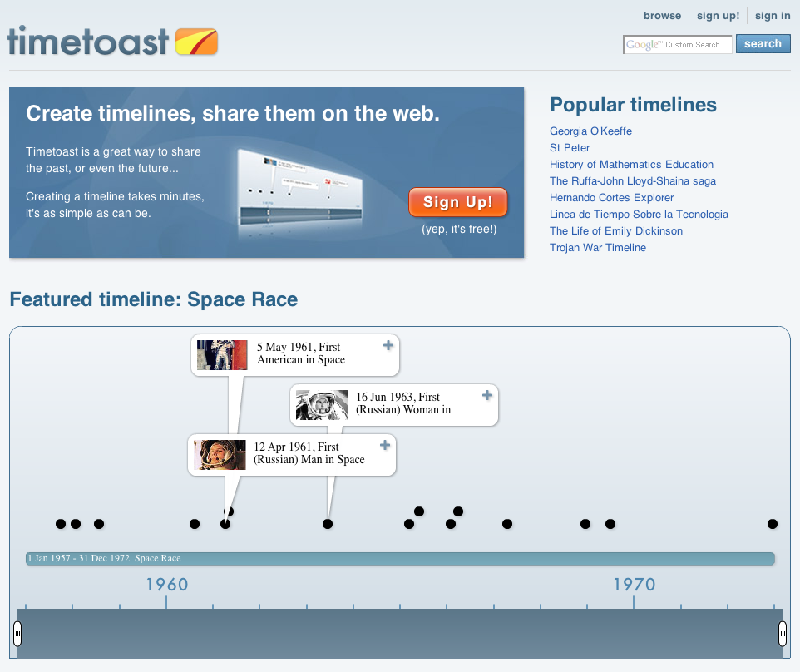This screenshot has width=800, height=672.
Task: Open the astronaut thumbnail for 5 May 1961
Action: (222, 354)
